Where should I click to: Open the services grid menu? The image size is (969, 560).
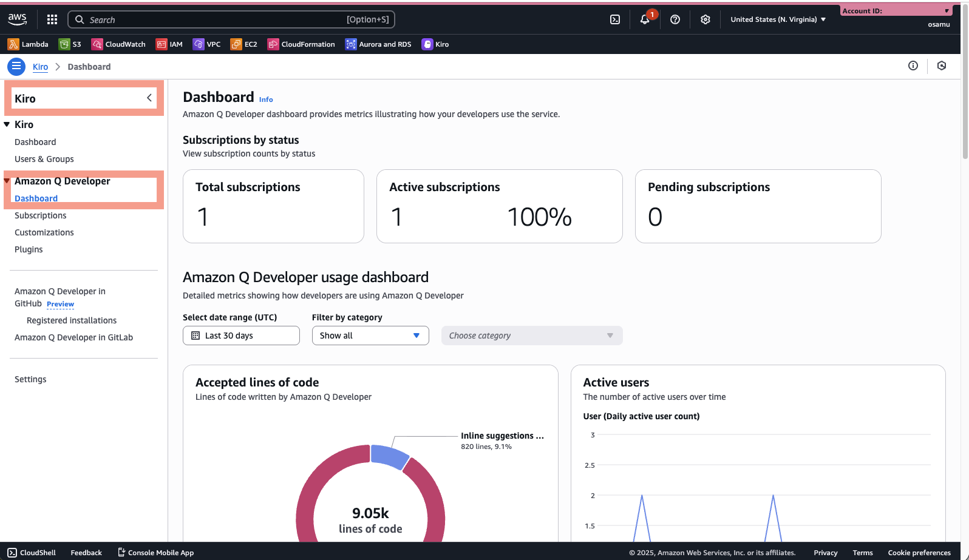coord(52,19)
